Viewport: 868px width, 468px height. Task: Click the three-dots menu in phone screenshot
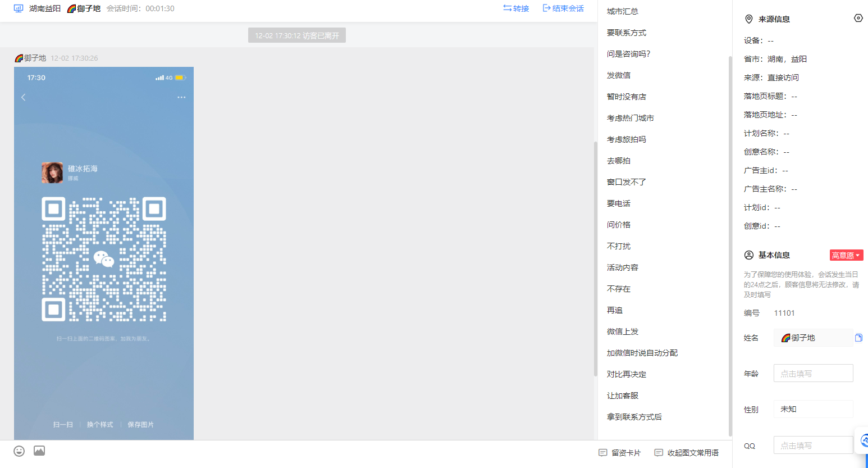pos(181,97)
